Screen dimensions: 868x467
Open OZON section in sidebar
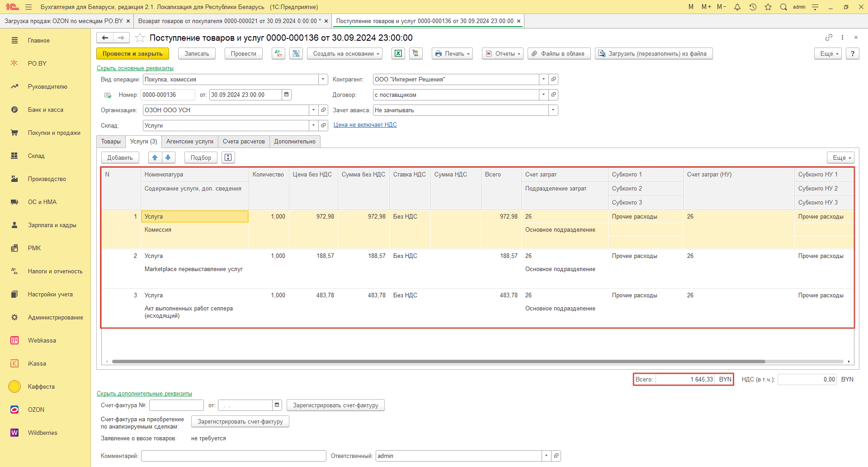pyautogui.click(x=36, y=410)
